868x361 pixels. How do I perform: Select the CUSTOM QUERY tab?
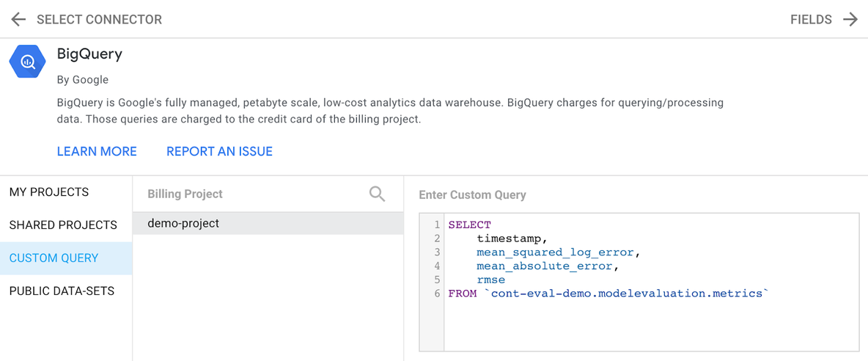point(66,258)
